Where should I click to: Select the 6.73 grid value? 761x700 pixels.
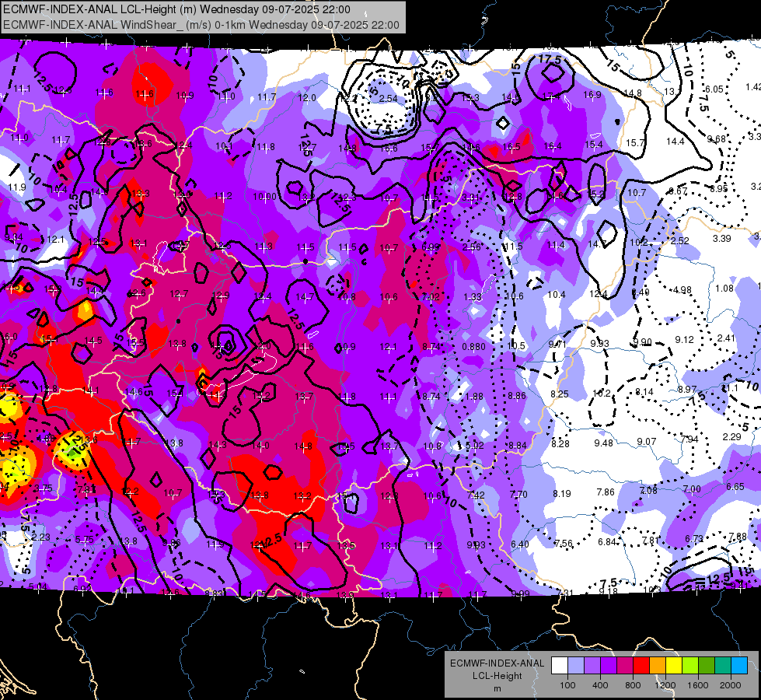[x=694, y=538]
